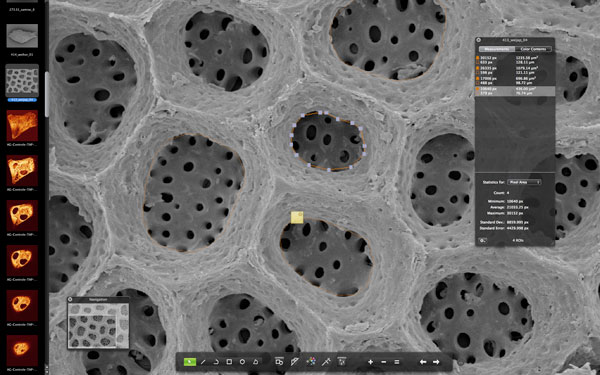
Task: Open the honeycomb SEM image thumbnail
Action: (x=22, y=80)
